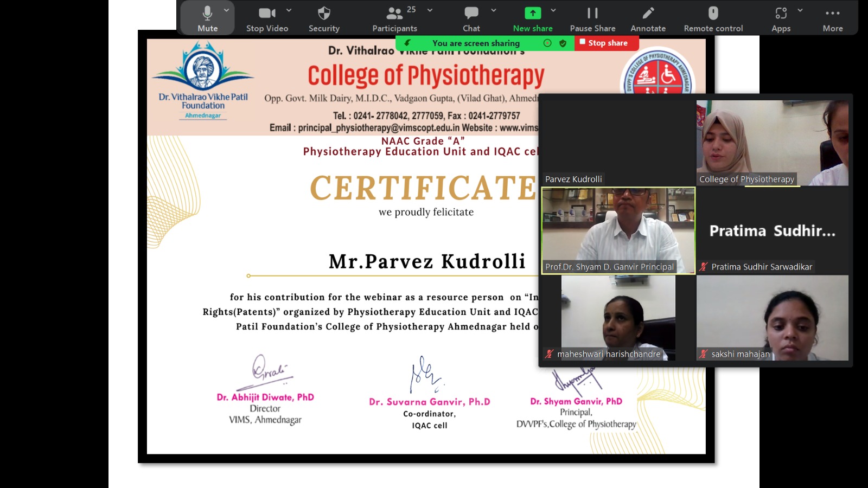
Task: Click green shield encryption icon in sharing bar
Action: click(x=563, y=43)
